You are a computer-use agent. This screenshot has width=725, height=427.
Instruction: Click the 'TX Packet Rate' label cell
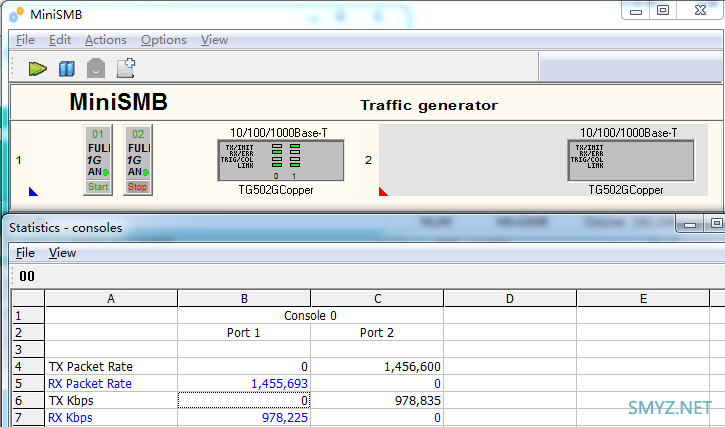(111, 367)
